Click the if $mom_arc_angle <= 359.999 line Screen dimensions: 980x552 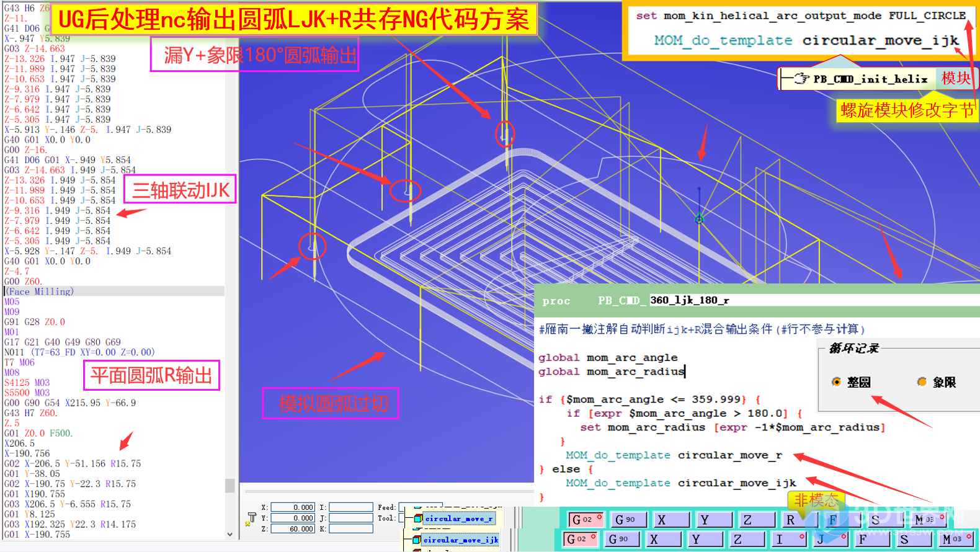click(649, 399)
